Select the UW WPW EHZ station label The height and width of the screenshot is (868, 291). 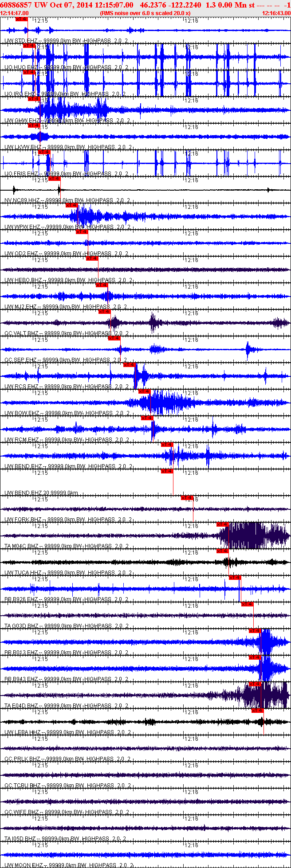tap(67, 227)
